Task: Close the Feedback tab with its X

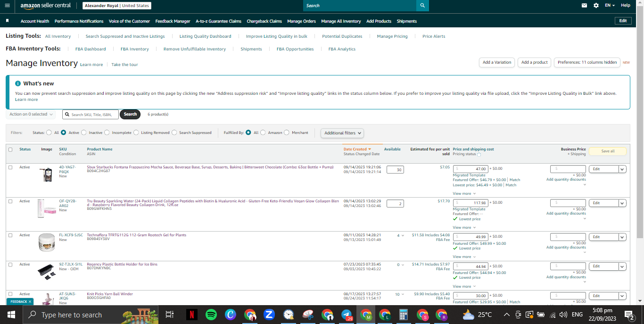Action: tap(30, 302)
